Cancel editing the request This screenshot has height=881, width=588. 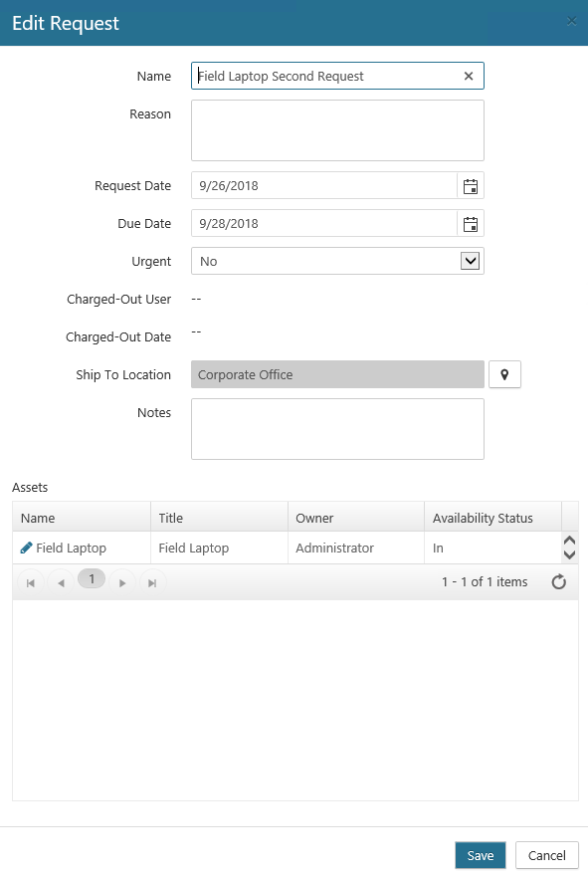pos(546,855)
